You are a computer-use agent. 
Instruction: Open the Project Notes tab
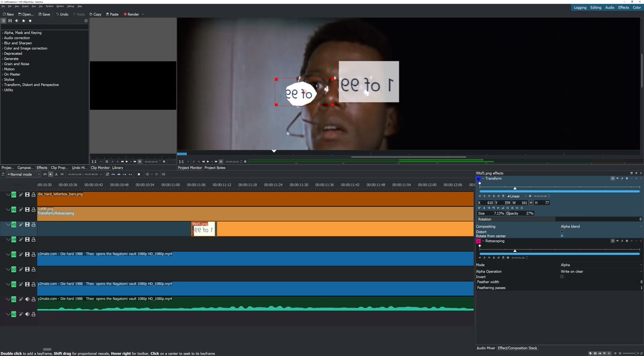tap(215, 168)
